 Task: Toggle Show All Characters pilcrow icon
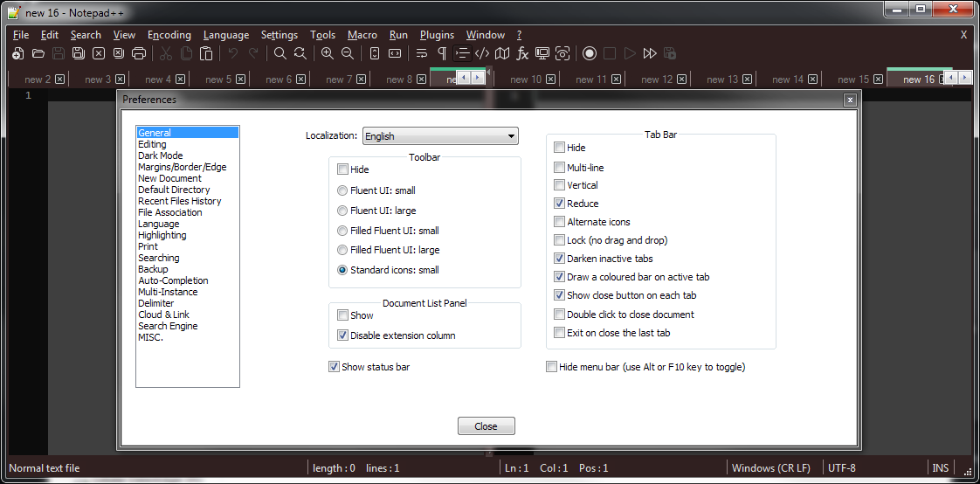[x=442, y=53]
